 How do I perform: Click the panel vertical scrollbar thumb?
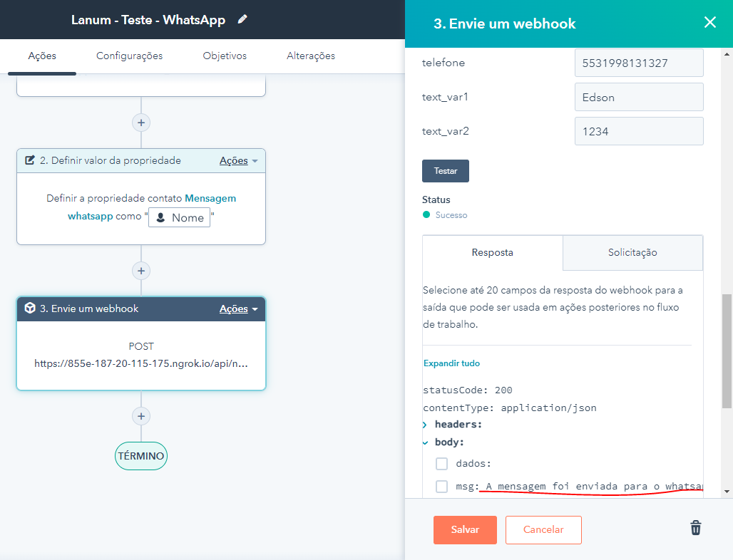click(x=727, y=351)
